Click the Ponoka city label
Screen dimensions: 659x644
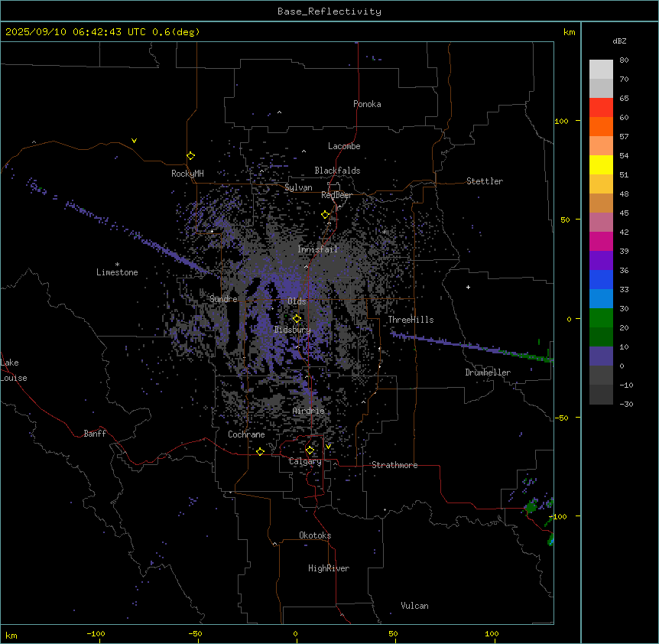pos(367,104)
